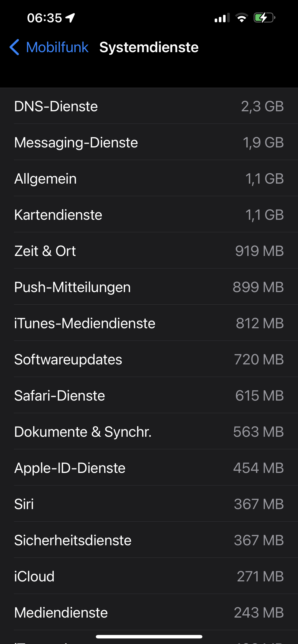Select the Apple-ID-Dienste entry

[149, 468]
